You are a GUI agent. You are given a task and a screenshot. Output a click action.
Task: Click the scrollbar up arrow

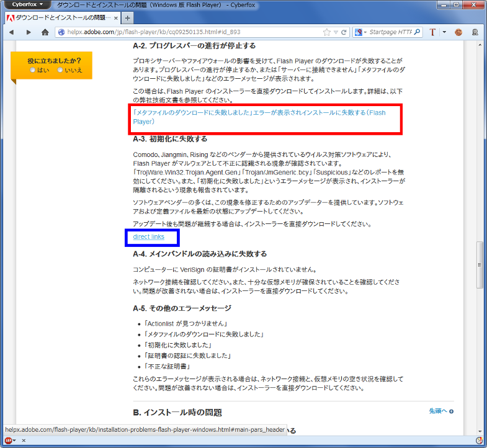480,45
